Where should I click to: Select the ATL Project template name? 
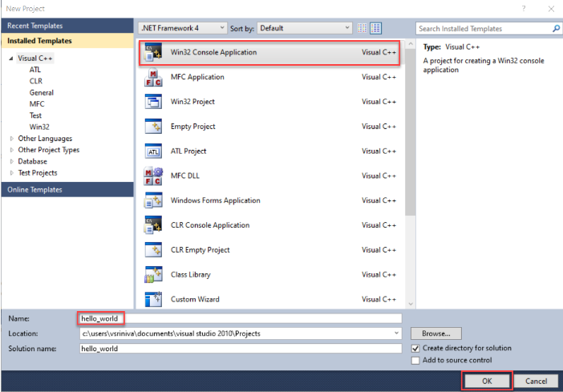pyautogui.click(x=188, y=152)
